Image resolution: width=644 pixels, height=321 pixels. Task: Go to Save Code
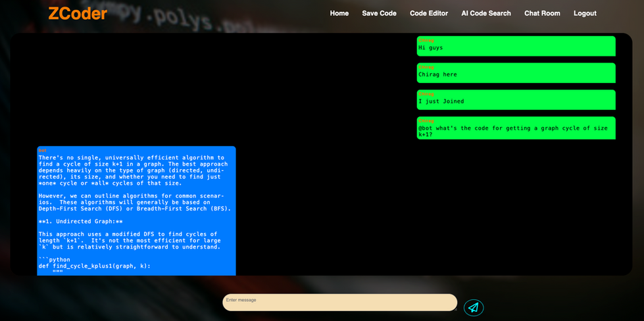[x=379, y=13]
